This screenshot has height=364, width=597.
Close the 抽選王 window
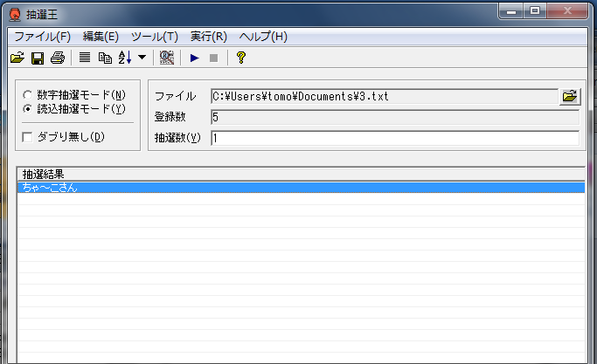567,11
